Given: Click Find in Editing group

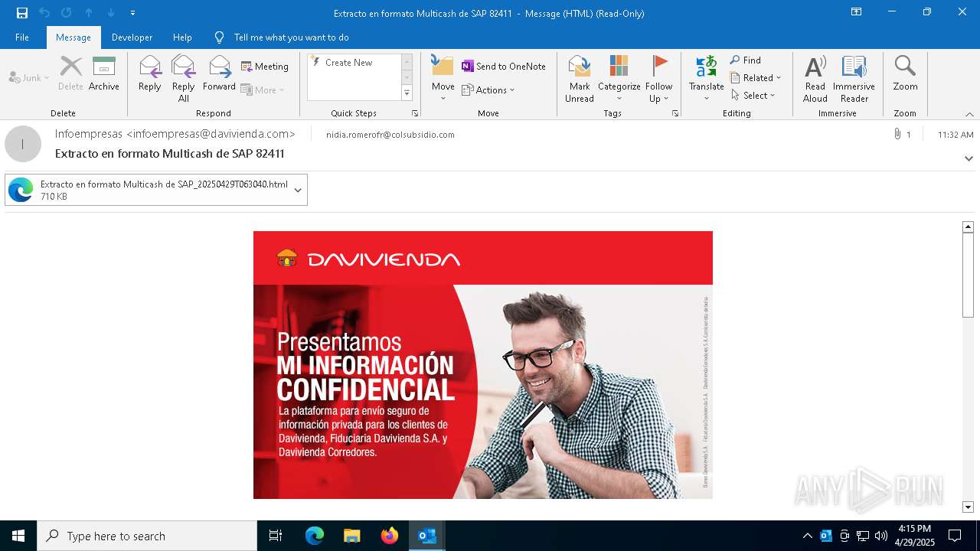Looking at the screenshot, I should click(x=746, y=60).
